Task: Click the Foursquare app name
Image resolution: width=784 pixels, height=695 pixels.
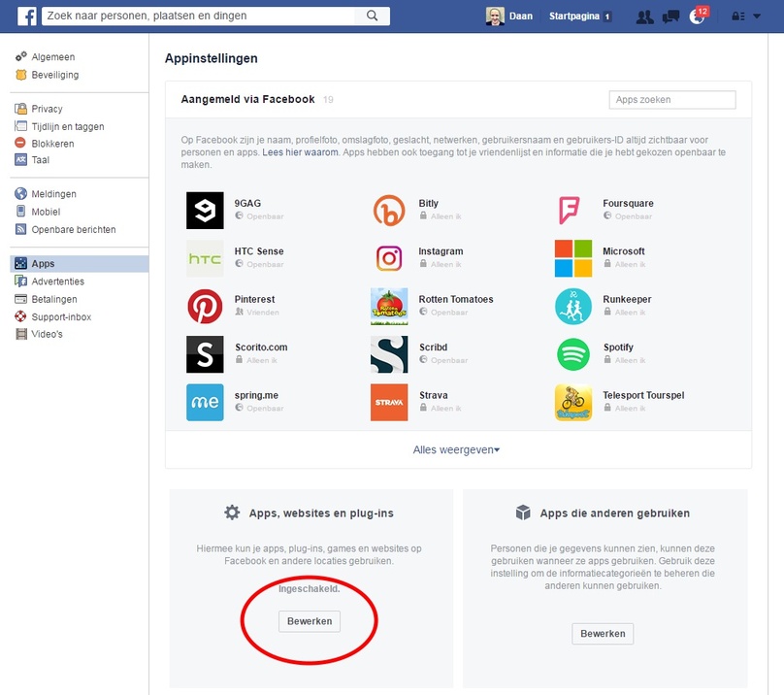Action: point(628,203)
